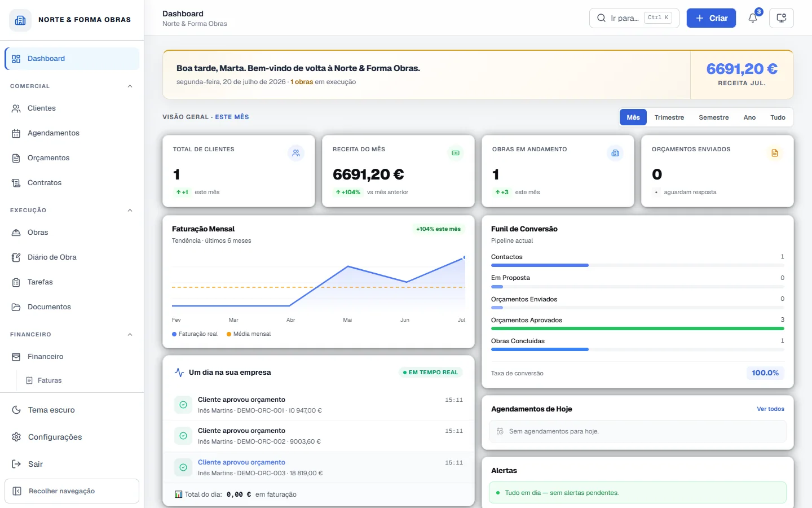812x508 pixels.
Task: Click the Sair logout arrow icon
Action: pos(16,464)
